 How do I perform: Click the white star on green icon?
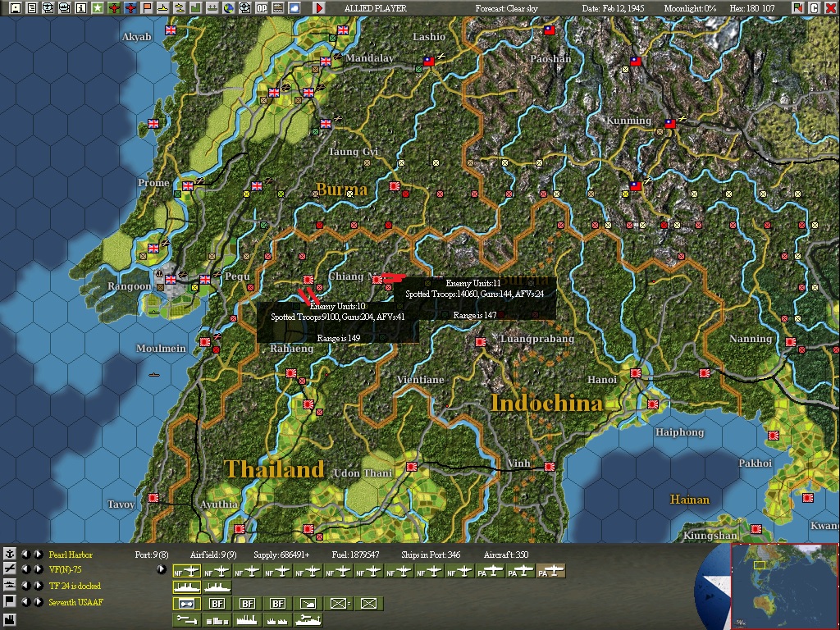[98, 8]
